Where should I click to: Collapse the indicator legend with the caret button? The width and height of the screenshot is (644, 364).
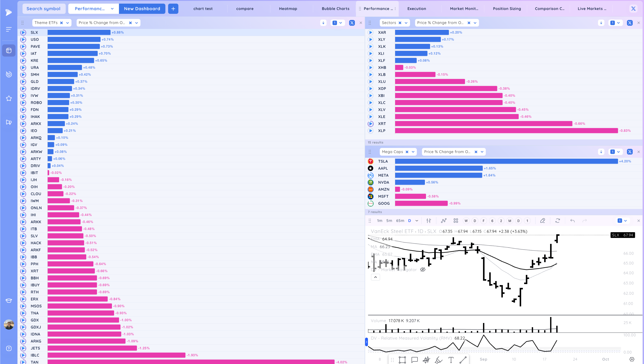pyautogui.click(x=375, y=277)
